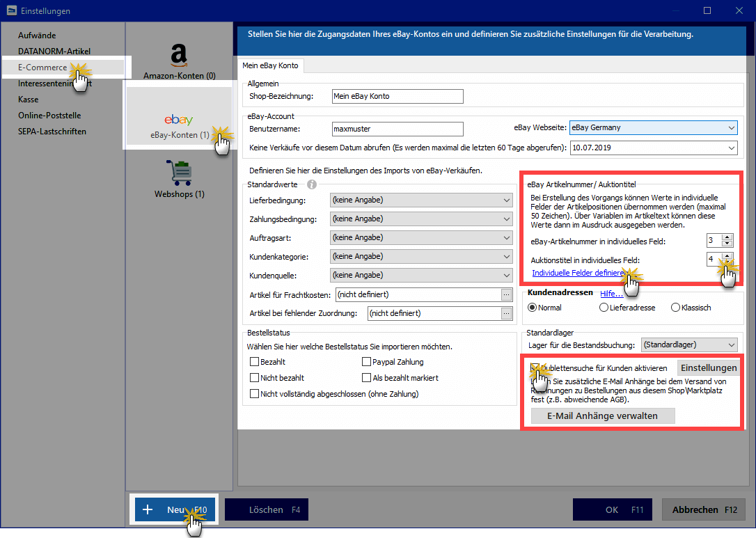Open the Hilfe link beside Kundenadressen
The image size is (756, 538).
click(611, 294)
